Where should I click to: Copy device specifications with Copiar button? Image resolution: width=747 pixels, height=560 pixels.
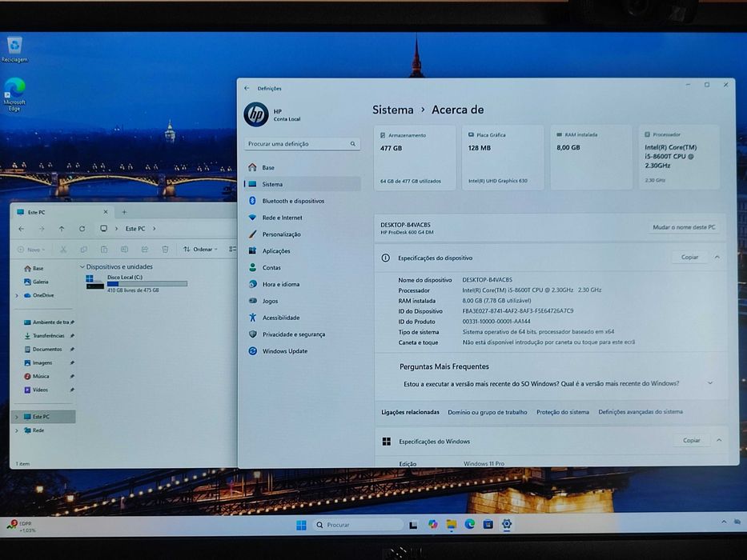pos(689,257)
